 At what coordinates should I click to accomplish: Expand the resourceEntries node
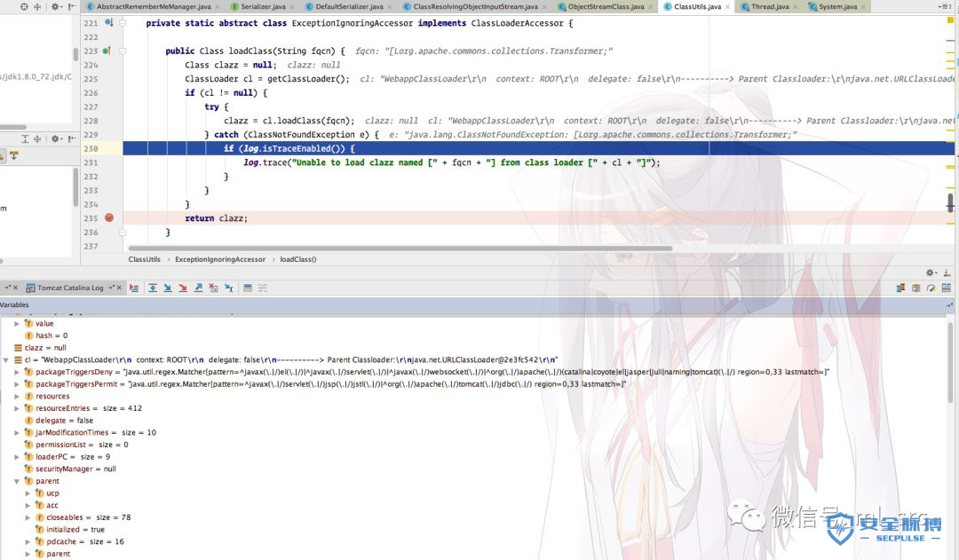(17, 408)
